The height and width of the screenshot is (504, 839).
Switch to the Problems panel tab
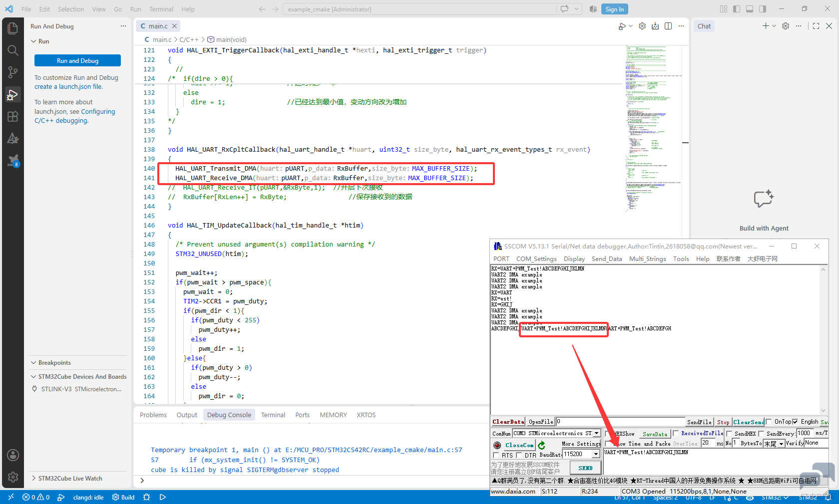pyautogui.click(x=153, y=415)
